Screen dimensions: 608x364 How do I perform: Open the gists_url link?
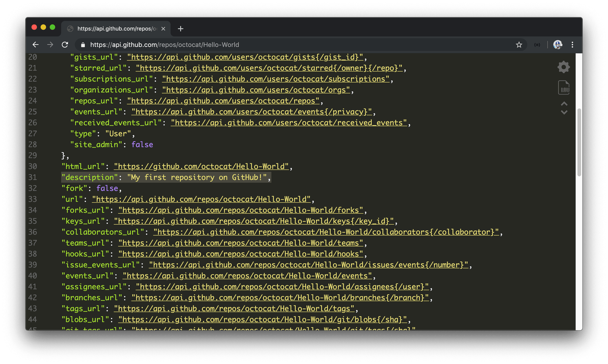(x=245, y=57)
